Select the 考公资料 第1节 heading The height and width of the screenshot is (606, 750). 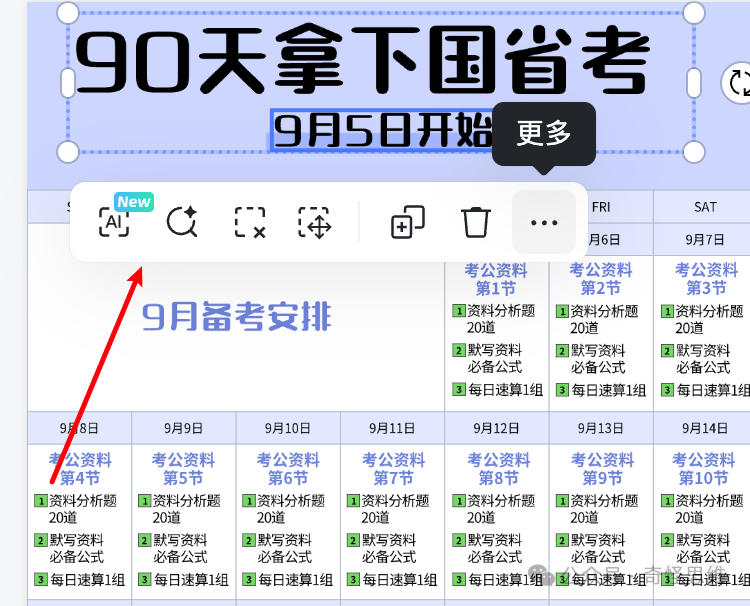(x=496, y=279)
